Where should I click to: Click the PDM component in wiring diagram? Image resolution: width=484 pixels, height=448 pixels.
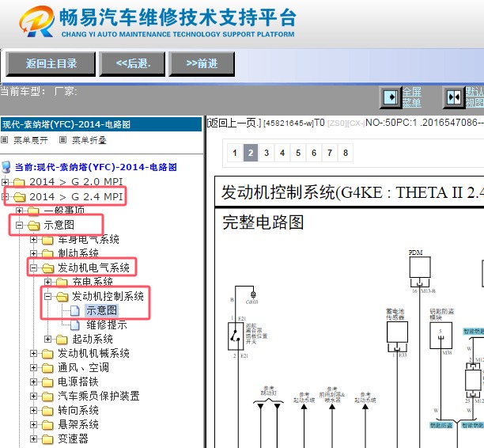tap(420, 268)
